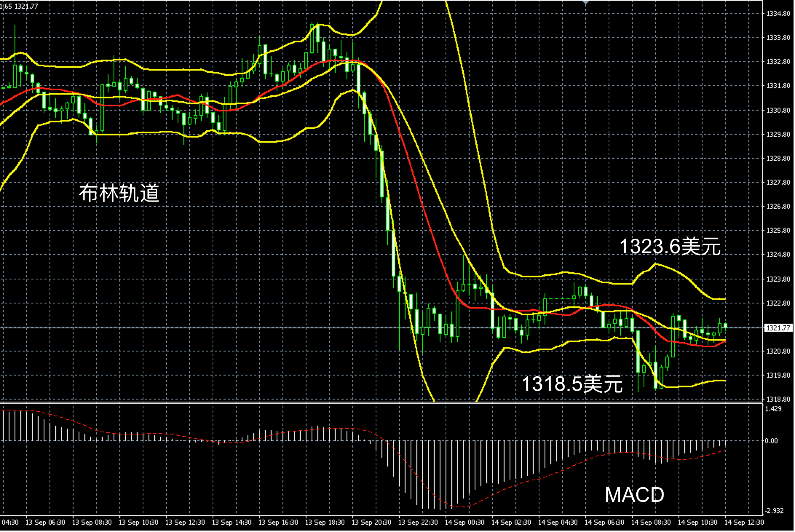The height and width of the screenshot is (532, 795).
Task: Click the 1318.80 price scale label
Action: pos(778,399)
